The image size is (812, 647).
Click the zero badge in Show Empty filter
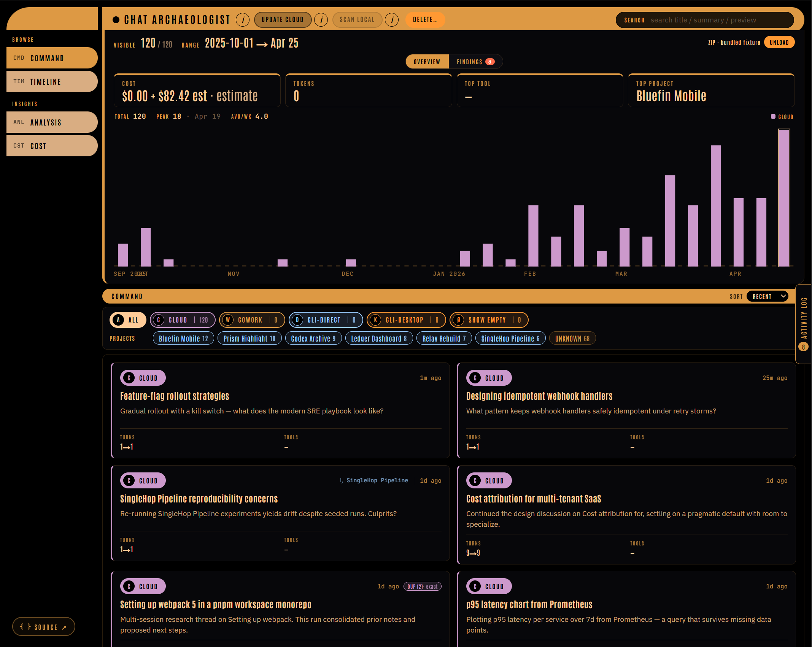(x=458, y=320)
